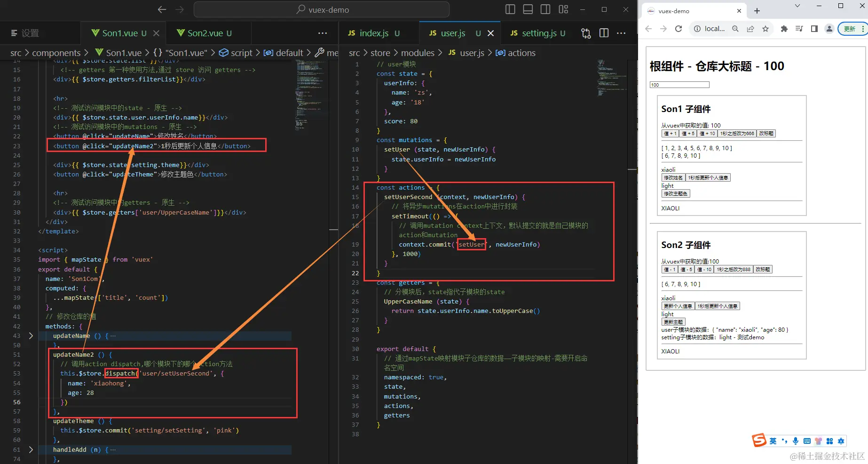Open browser tab search chevron
This screenshot has width=868, height=464.
point(797,6)
